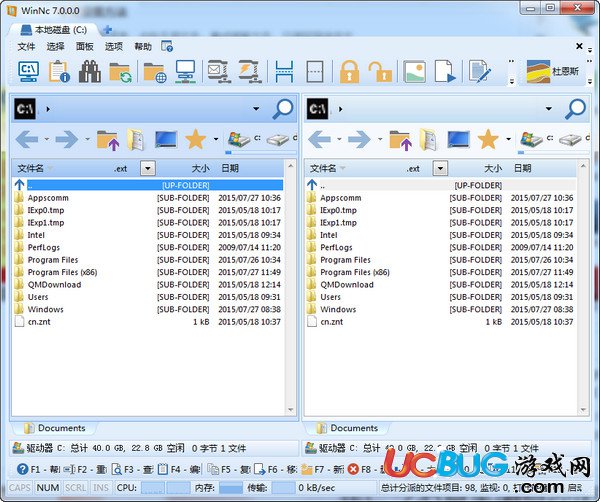
Task: Open right panel favorites dropdown arrow
Action: [509, 139]
